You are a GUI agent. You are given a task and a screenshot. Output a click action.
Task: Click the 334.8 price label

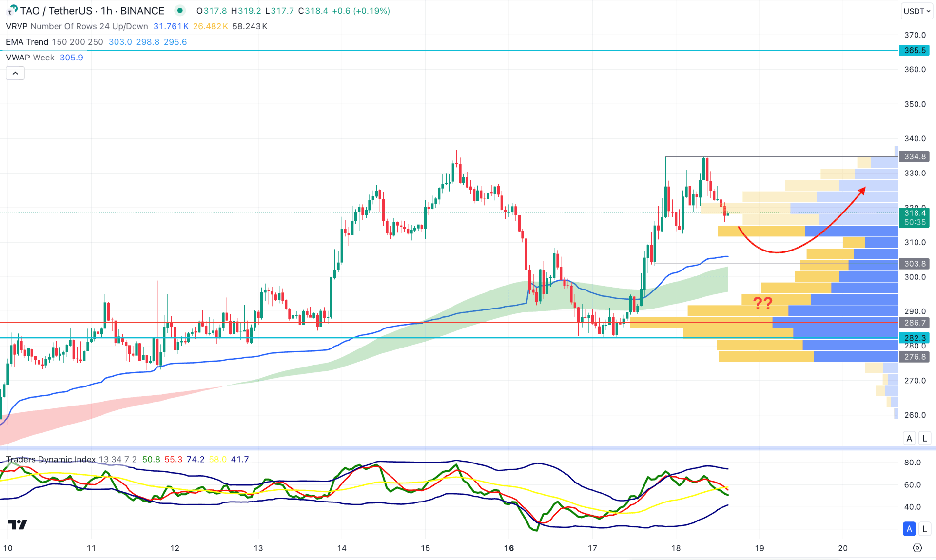point(915,156)
